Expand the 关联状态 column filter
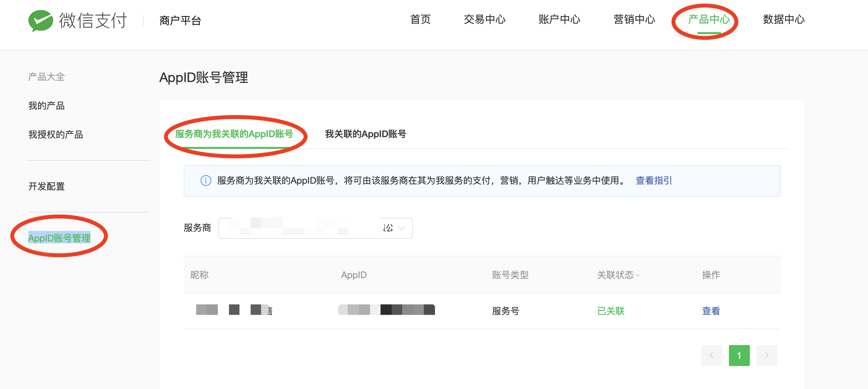 (x=618, y=275)
